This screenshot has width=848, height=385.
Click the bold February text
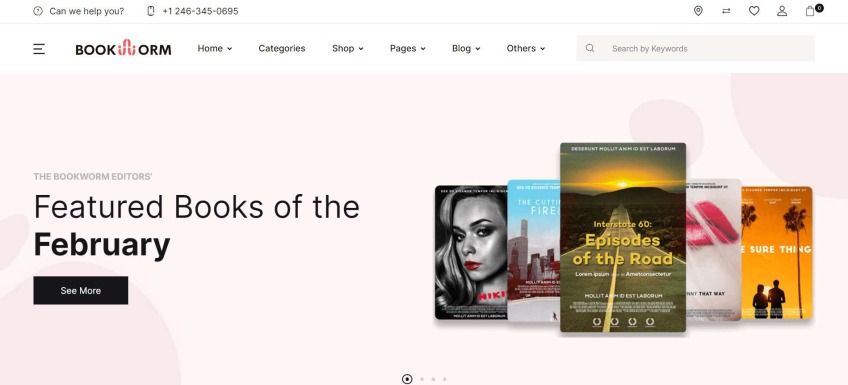[102, 245]
